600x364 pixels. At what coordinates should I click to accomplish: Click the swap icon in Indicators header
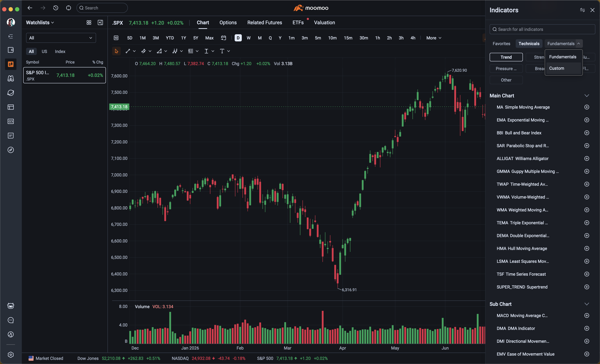582,10
